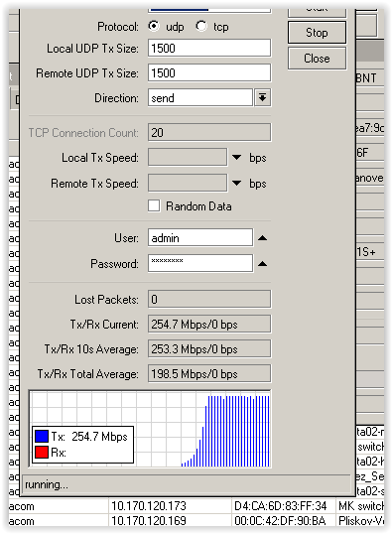Collapse the Password field arrow
The image size is (392, 534).
(x=262, y=264)
